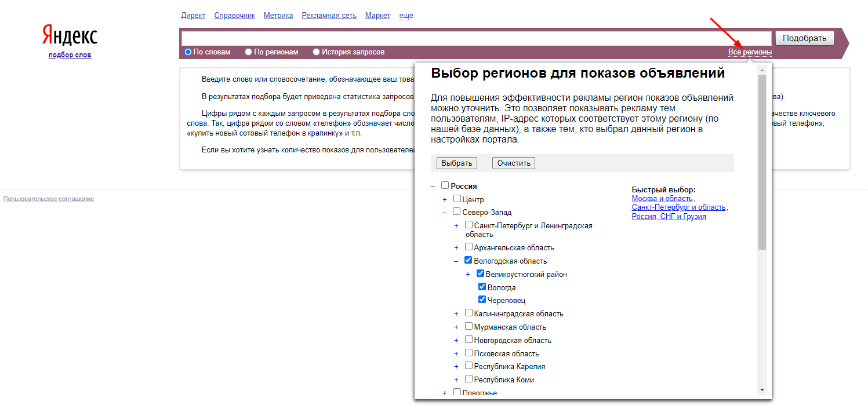This screenshot has width=868, height=416.
Task: Quick-select Москва и область
Action: tap(662, 199)
